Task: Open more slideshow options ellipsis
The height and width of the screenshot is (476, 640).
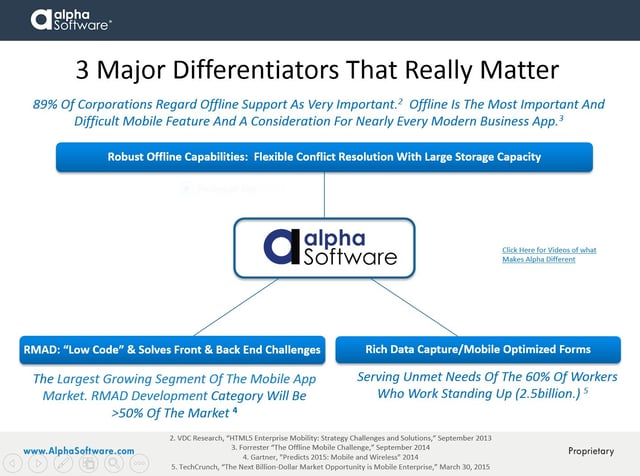Action: point(139,463)
